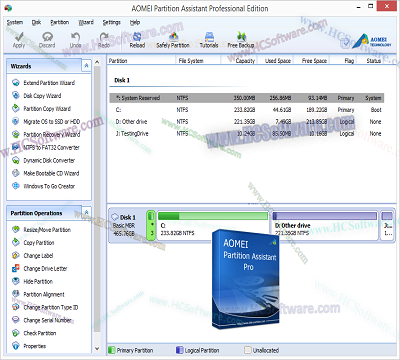Image resolution: width=400 pixels, height=360 pixels.
Task: Select Check Partition operation
Action: pyautogui.click(x=40, y=333)
